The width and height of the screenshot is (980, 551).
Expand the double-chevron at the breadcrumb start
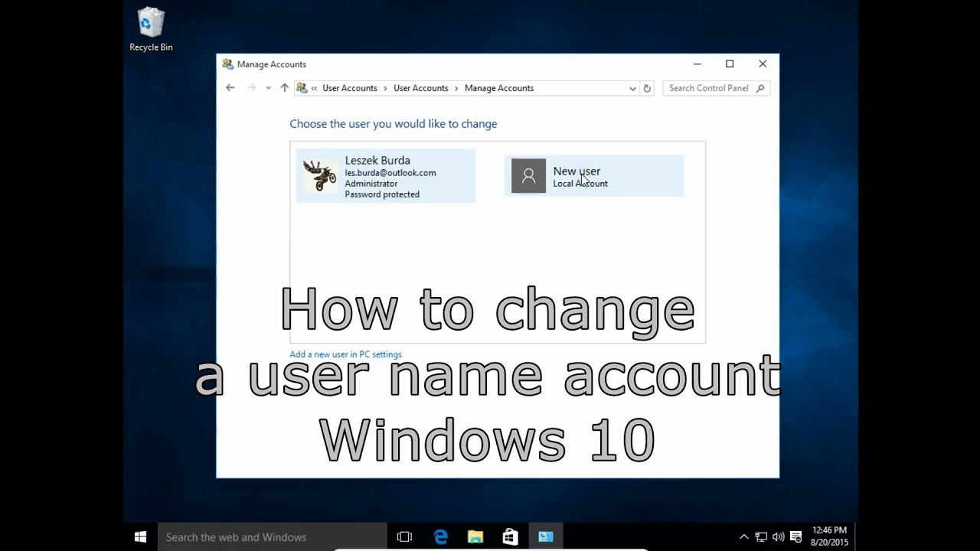314,88
